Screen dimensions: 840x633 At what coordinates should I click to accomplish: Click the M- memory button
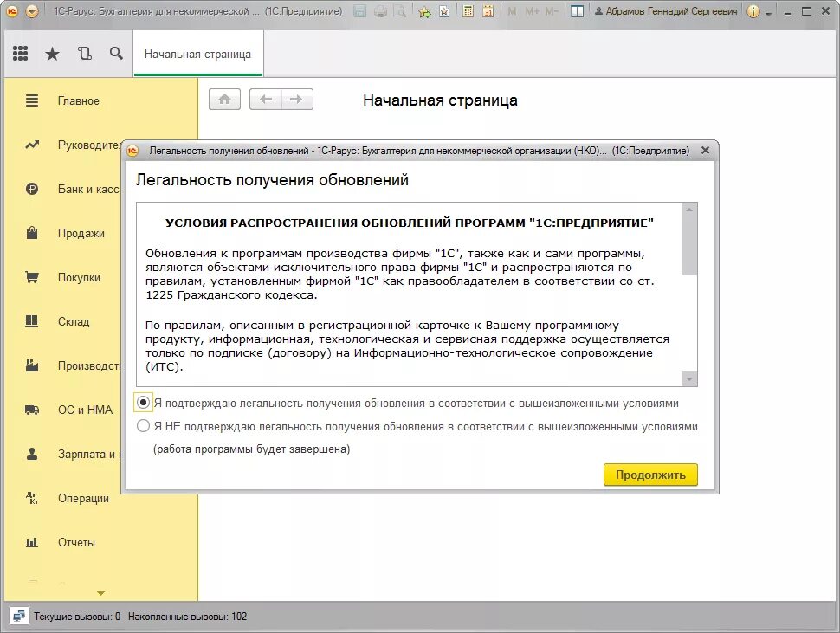pos(552,11)
